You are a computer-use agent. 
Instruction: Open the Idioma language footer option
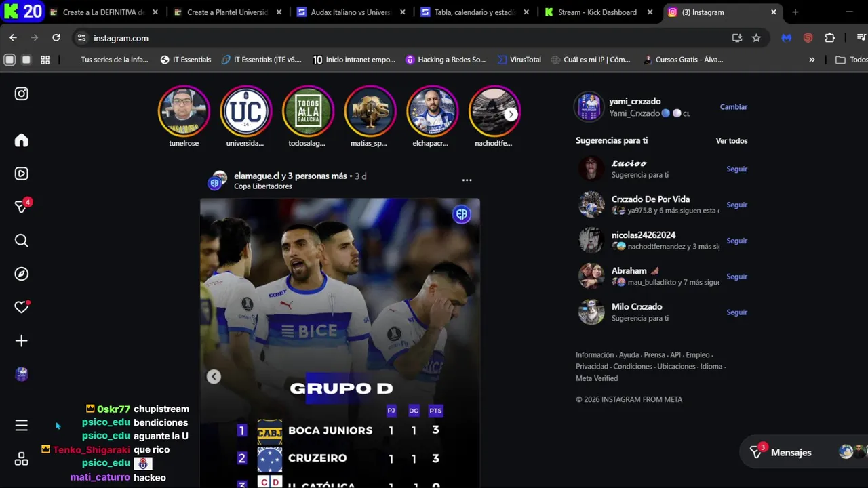click(711, 367)
